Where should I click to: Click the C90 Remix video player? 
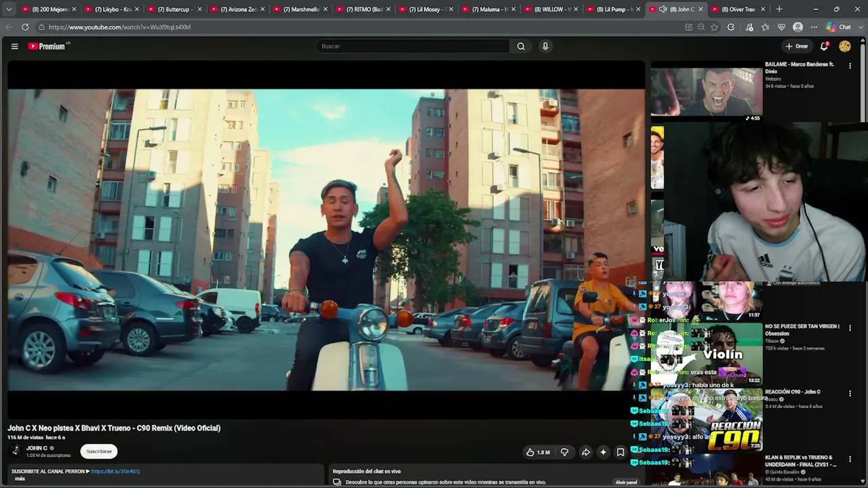pyautogui.click(x=326, y=240)
